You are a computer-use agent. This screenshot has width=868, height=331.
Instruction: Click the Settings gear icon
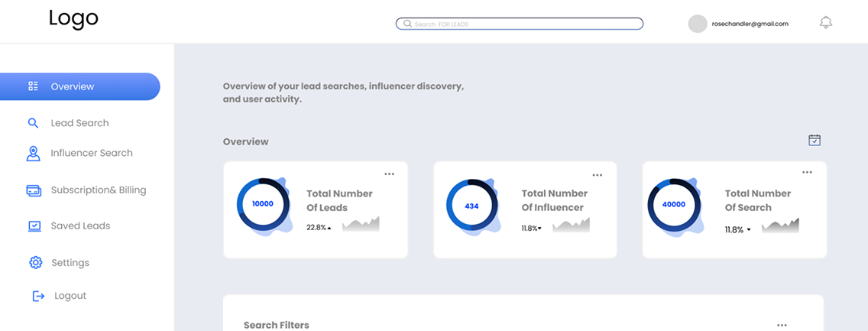(x=35, y=263)
